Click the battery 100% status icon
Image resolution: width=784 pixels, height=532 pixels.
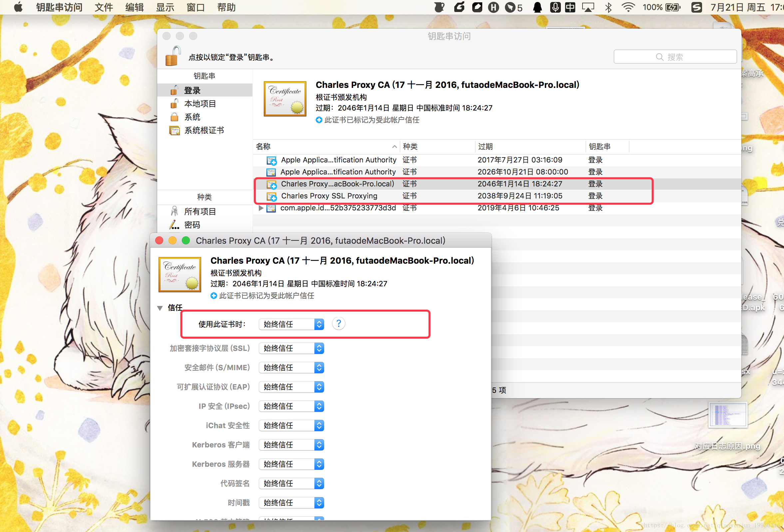[x=661, y=7]
